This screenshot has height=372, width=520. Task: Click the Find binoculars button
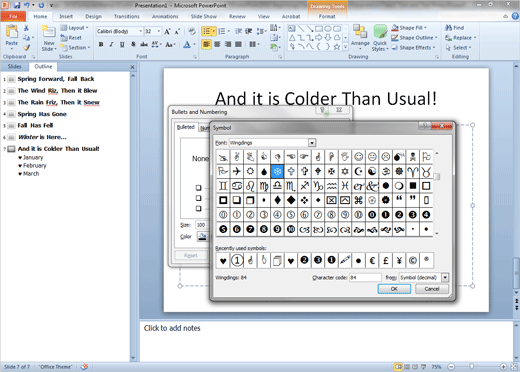pyautogui.click(x=455, y=28)
